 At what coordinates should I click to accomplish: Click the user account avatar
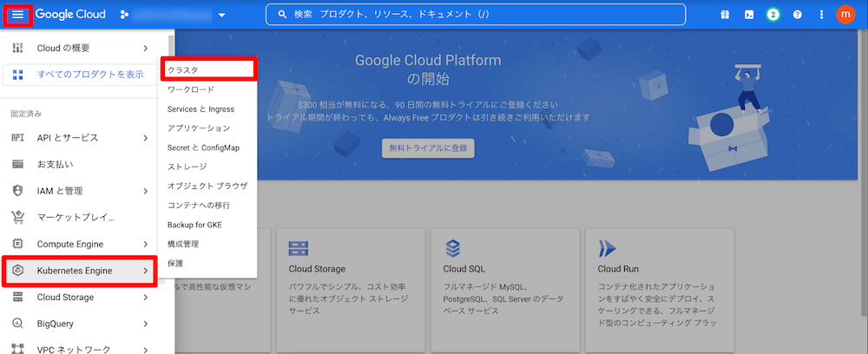click(845, 15)
